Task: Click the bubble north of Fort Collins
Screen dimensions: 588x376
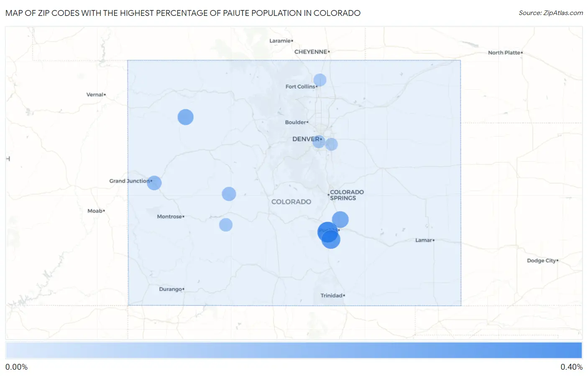Action: click(320, 80)
